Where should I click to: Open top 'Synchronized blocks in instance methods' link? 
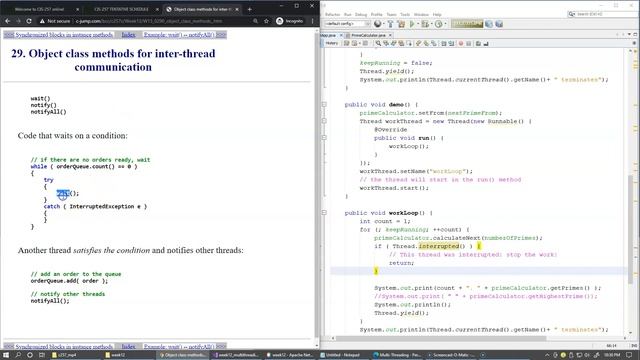[64, 35]
